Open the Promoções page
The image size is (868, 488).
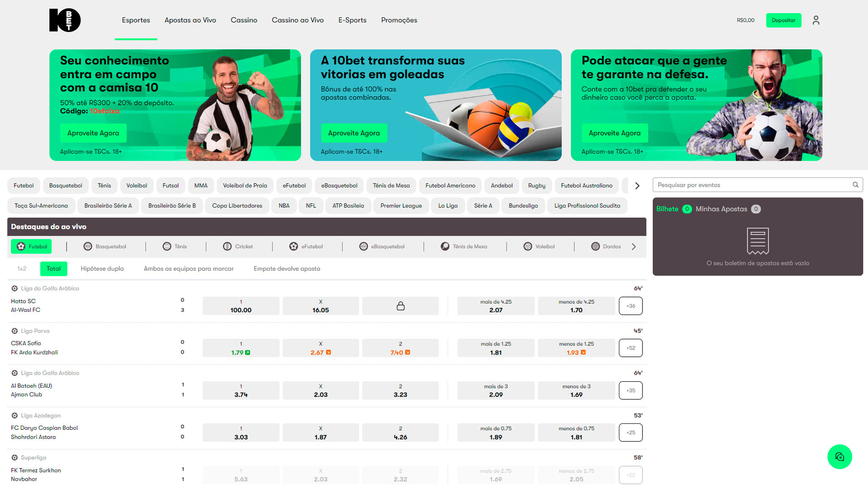point(399,20)
